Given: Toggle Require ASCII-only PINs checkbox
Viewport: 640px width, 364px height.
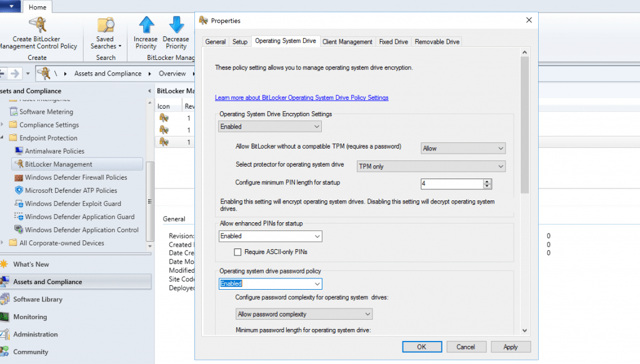Looking at the screenshot, I should coord(237,252).
